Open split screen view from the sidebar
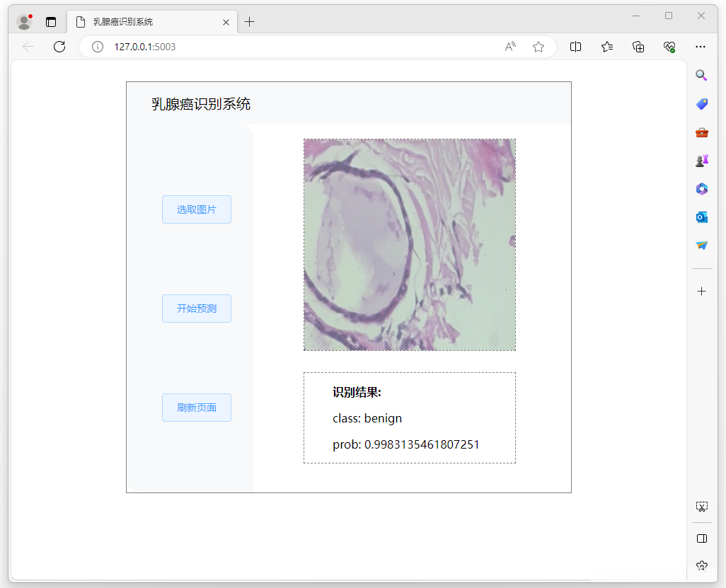726x588 pixels. tap(701, 538)
